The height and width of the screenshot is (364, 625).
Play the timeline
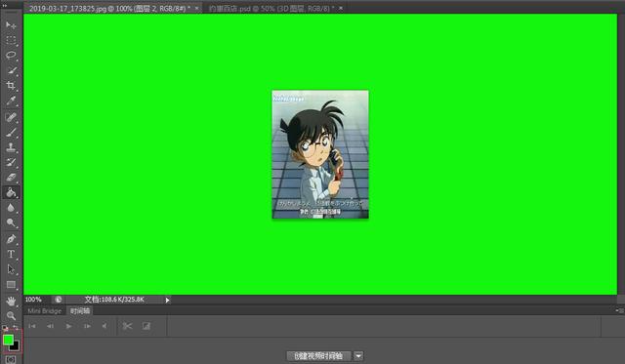coord(68,326)
